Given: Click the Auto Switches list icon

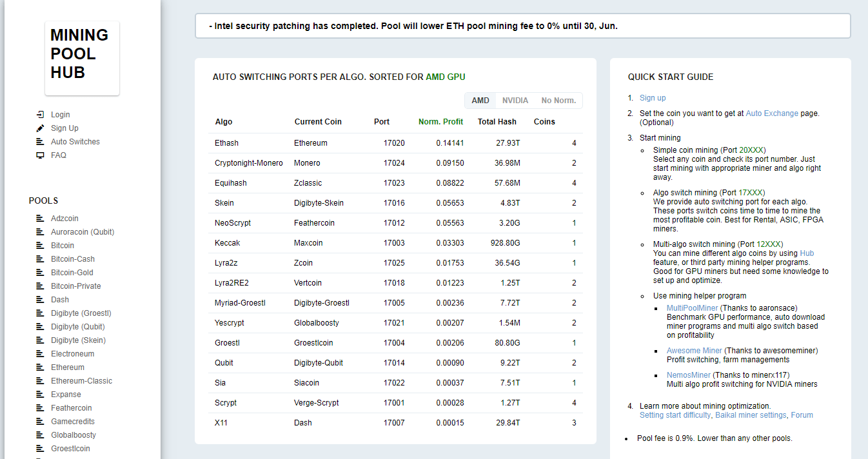Looking at the screenshot, I should pos(40,142).
